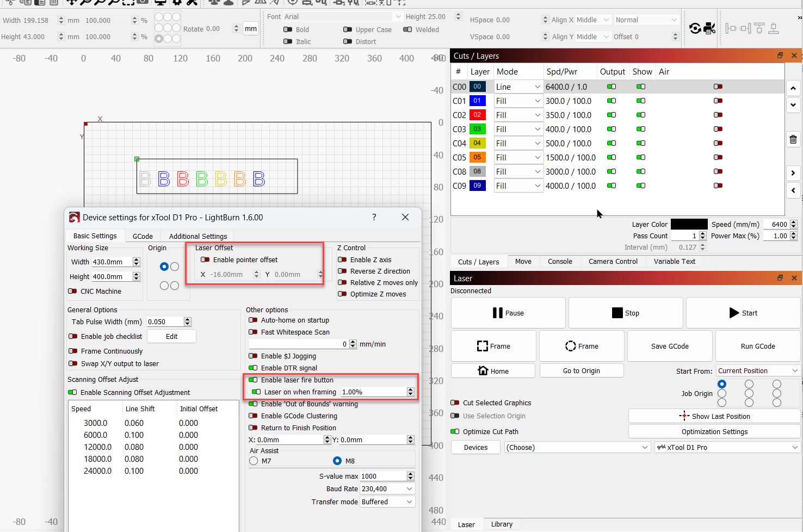Toggle Enable laser fire button switch
This screenshot has width=803, height=532.
click(x=253, y=380)
